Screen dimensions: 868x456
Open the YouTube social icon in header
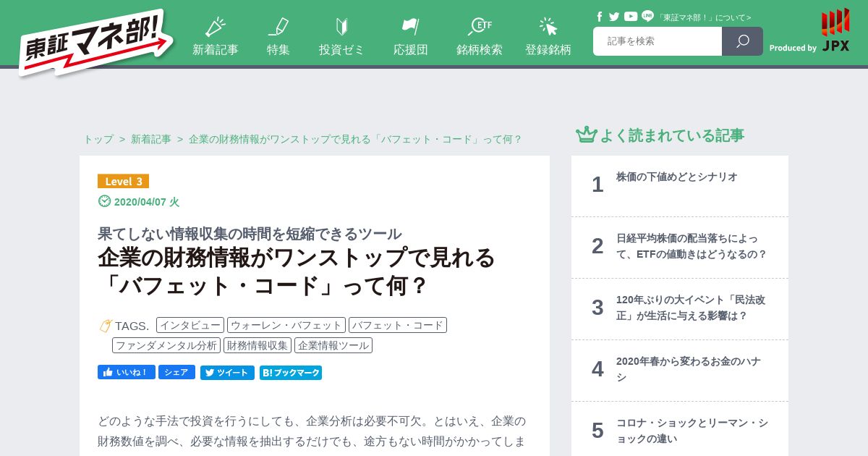click(631, 17)
